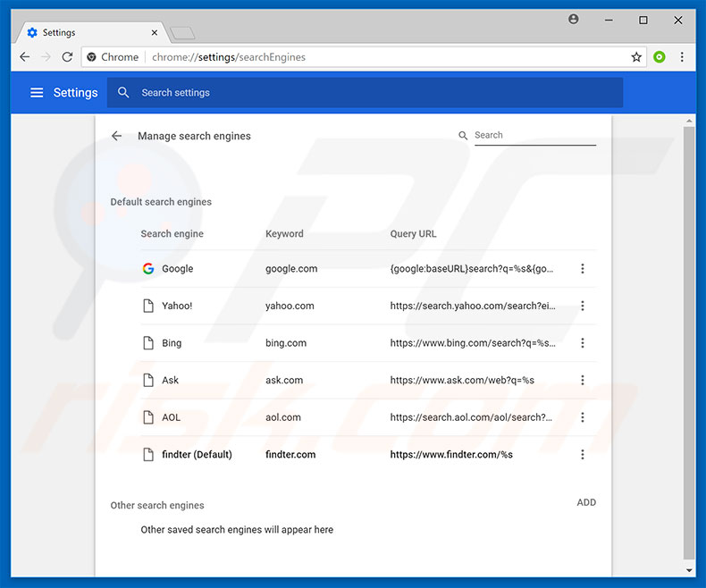Click the findter.com query URL
The image size is (706, 588).
451,455
